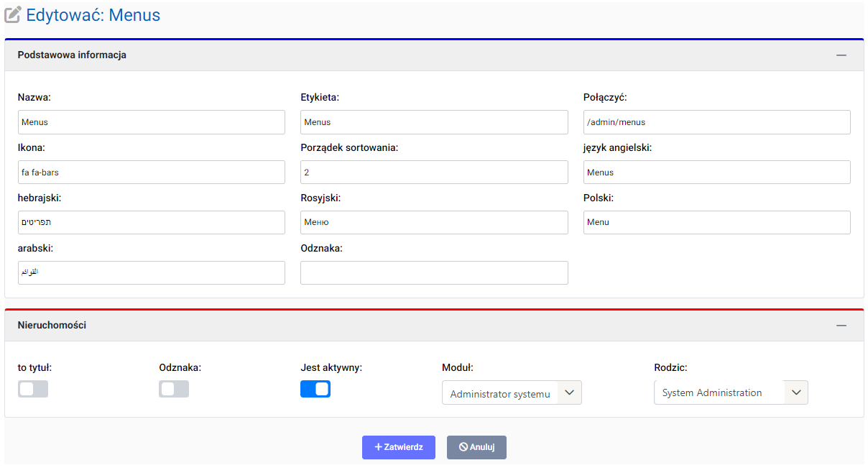
Task: Click the Rosyjski translation field
Action: [x=433, y=223]
